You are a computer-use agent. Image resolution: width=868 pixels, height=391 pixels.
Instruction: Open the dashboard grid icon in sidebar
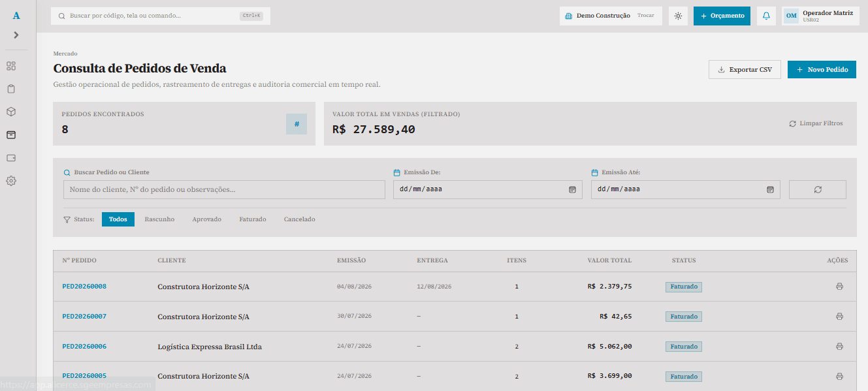pos(11,66)
